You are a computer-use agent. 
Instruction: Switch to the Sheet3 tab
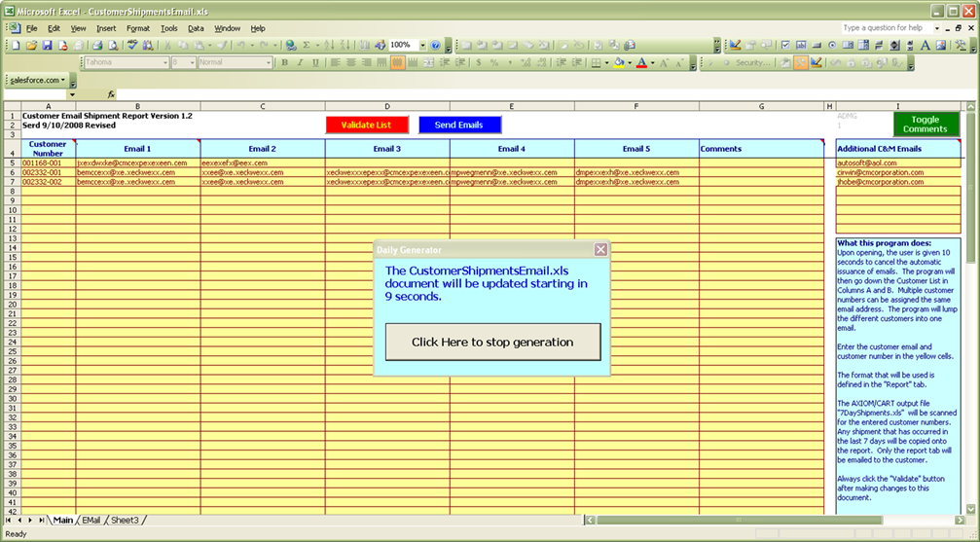pyautogui.click(x=125, y=521)
